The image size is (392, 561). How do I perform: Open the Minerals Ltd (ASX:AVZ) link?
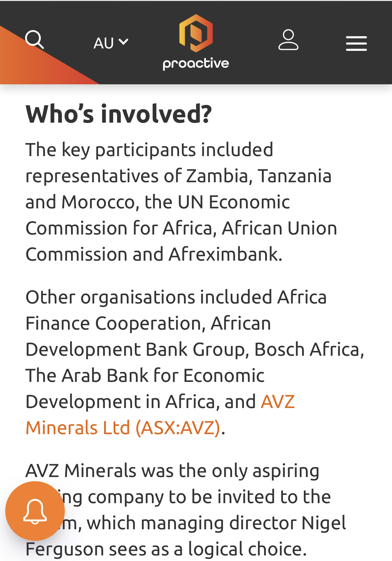123,428
